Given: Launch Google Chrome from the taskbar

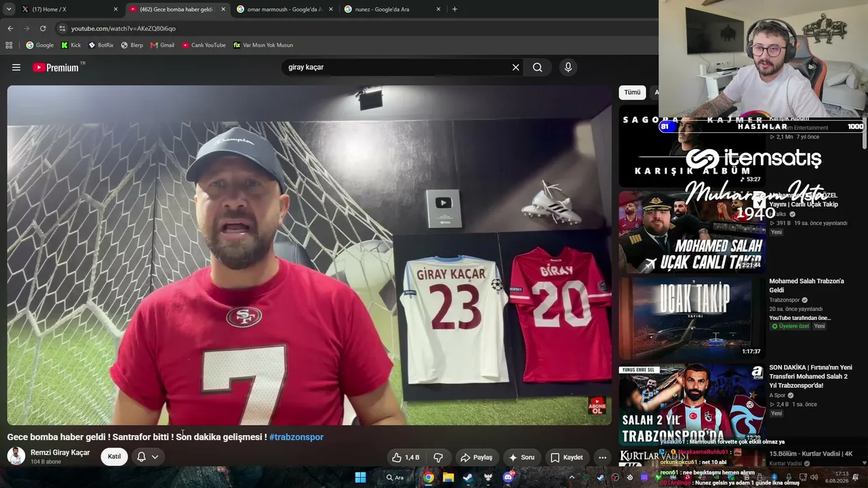Looking at the screenshot, I should pyautogui.click(x=429, y=477).
